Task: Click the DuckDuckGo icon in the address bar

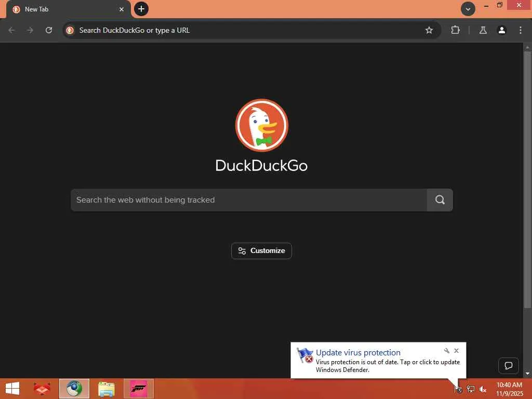Action: pos(70,30)
